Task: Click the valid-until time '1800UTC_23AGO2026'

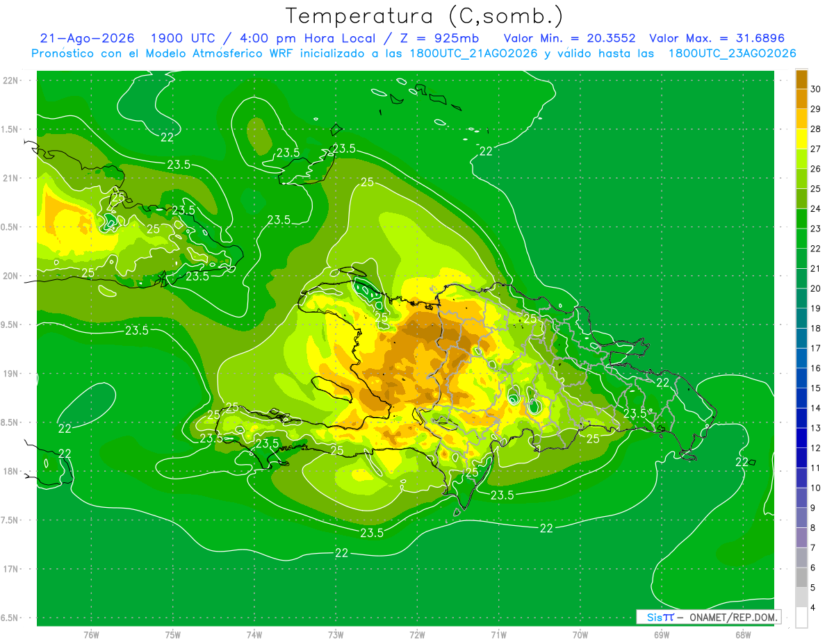Action: pos(732,53)
